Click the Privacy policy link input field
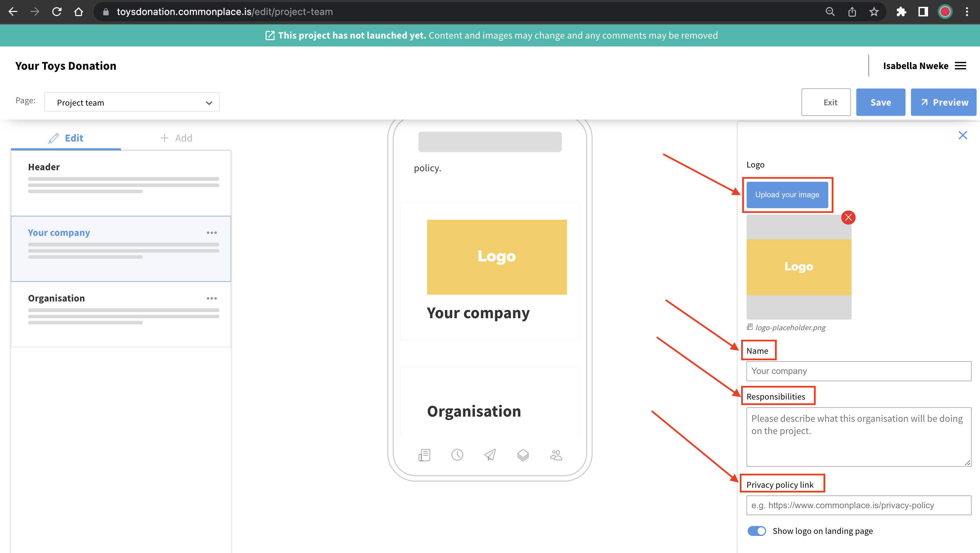Viewport: 980px width, 553px height. pos(858,505)
